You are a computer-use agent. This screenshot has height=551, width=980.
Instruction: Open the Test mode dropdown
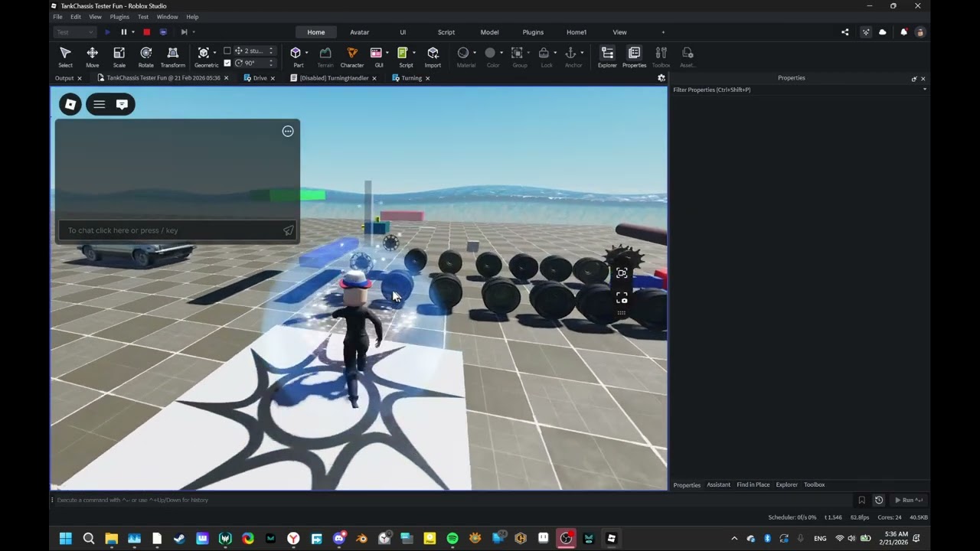[x=74, y=32]
